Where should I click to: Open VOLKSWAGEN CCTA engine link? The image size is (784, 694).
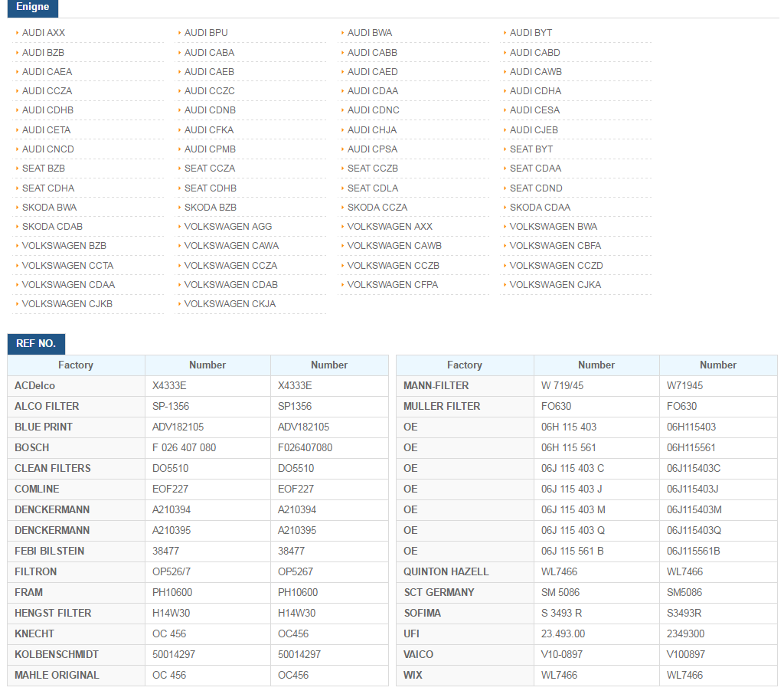[67, 266]
